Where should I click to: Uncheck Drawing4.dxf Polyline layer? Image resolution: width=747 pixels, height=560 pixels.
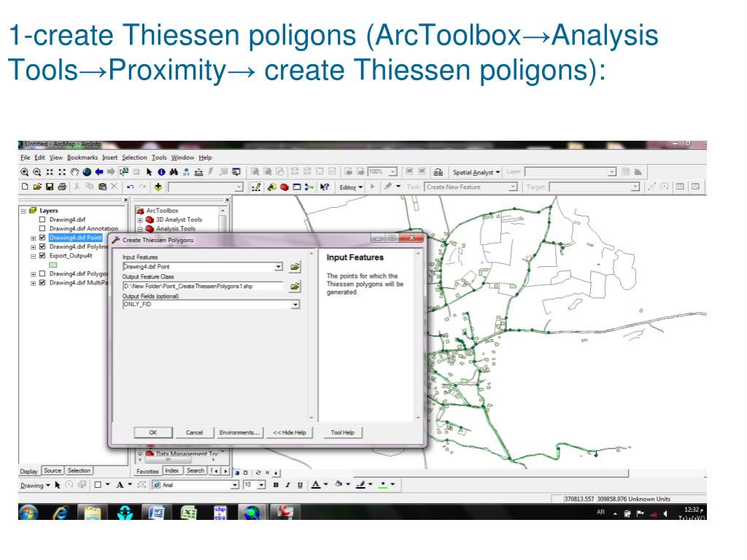[42, 246]
